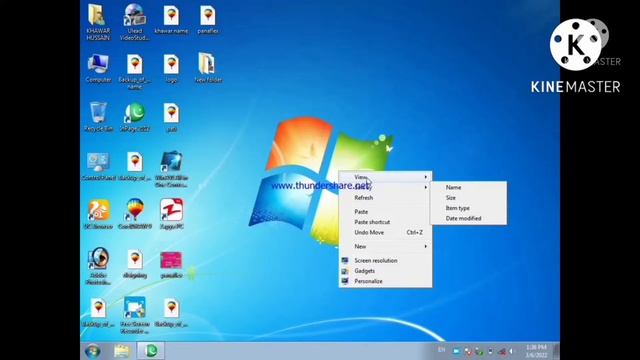The image size is (640, 360).
Task: Open Windows Explorer from the taskbar
Action: (122, 351)
